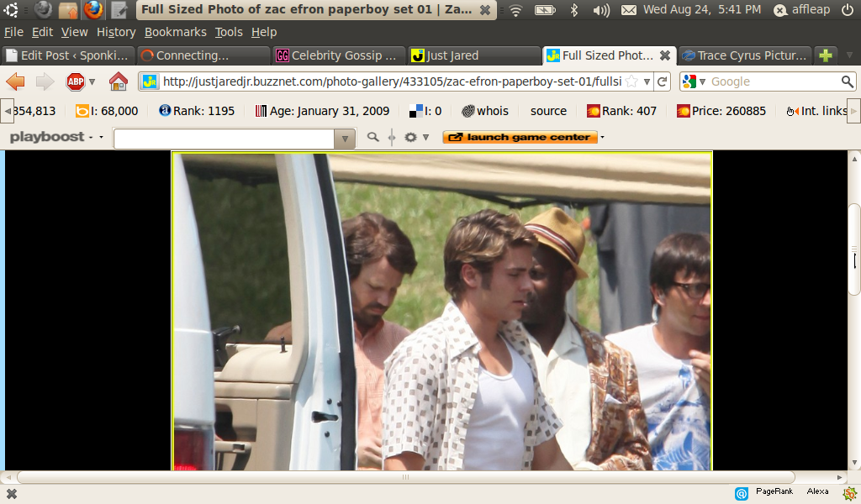Go to the home page icon
This screenshot has height=504, width=861.
[x=118, y=81]
